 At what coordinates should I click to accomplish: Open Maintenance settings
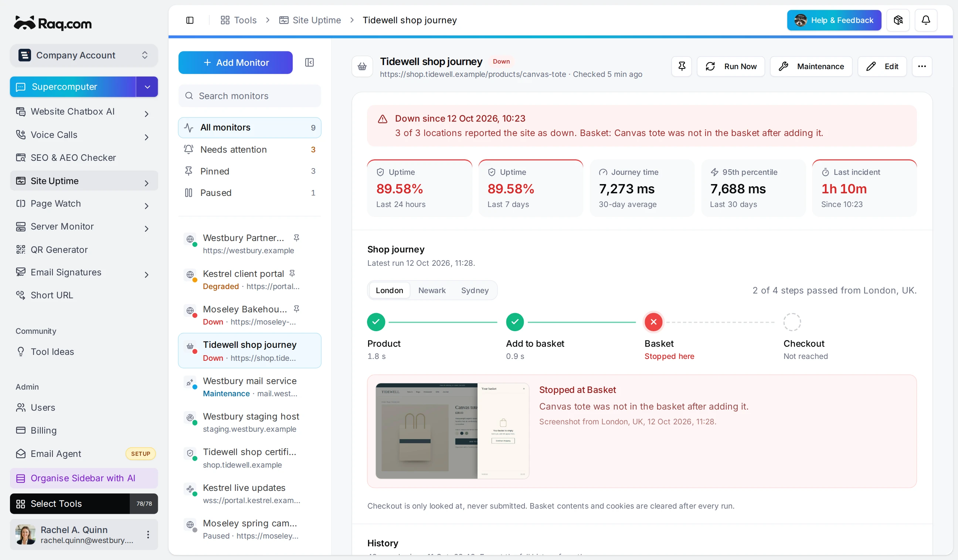click(x=811, y=67)
